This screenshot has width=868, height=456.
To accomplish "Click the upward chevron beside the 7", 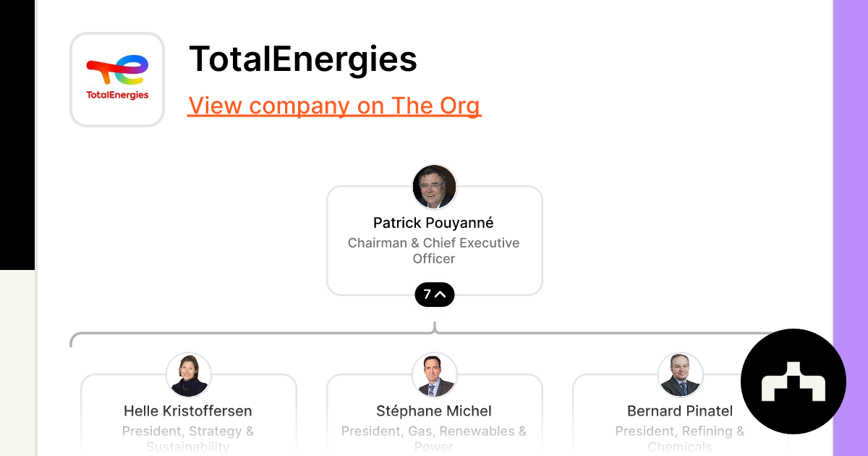I will tap(441, 295).
